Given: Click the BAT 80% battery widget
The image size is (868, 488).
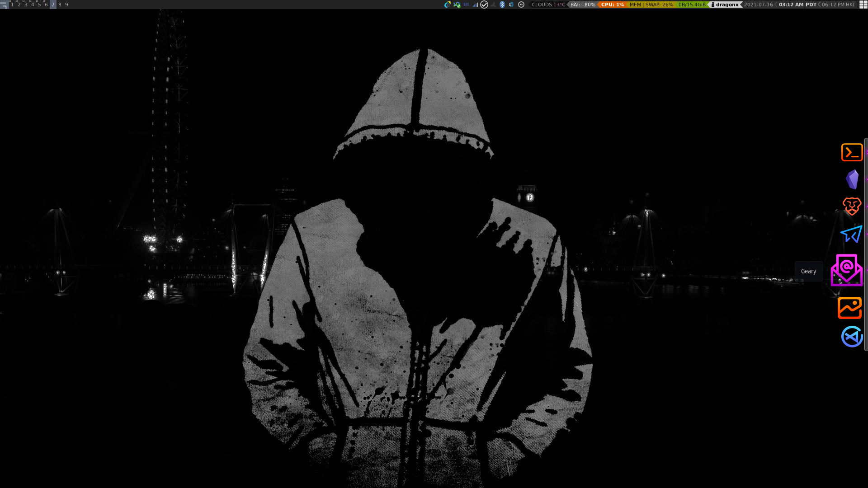Looking at the screenshot, I should [x=582, y=5].
